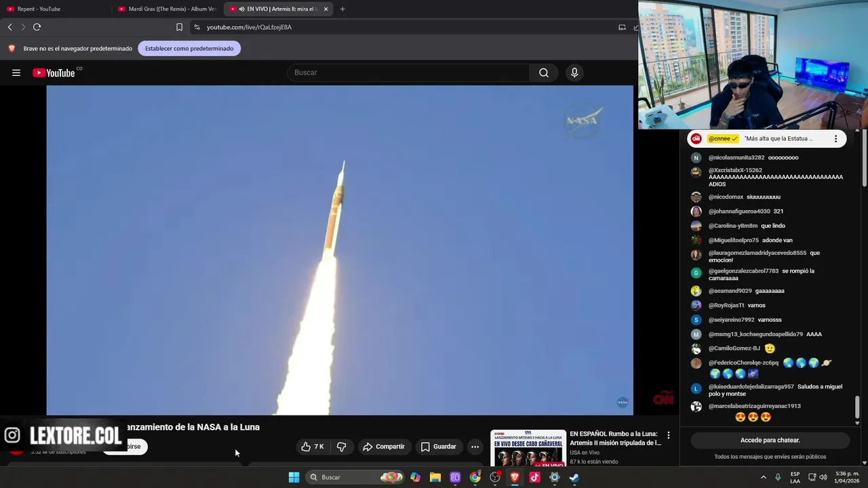868x488 pixels.
Task: Open the clock showing 5:36 p. m.
Action: [847, 477]
